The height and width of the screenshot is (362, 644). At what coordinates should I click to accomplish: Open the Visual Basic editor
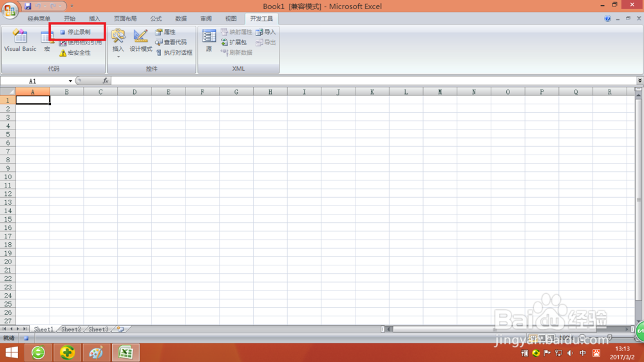pyautogui.click(x=20, y=41)
